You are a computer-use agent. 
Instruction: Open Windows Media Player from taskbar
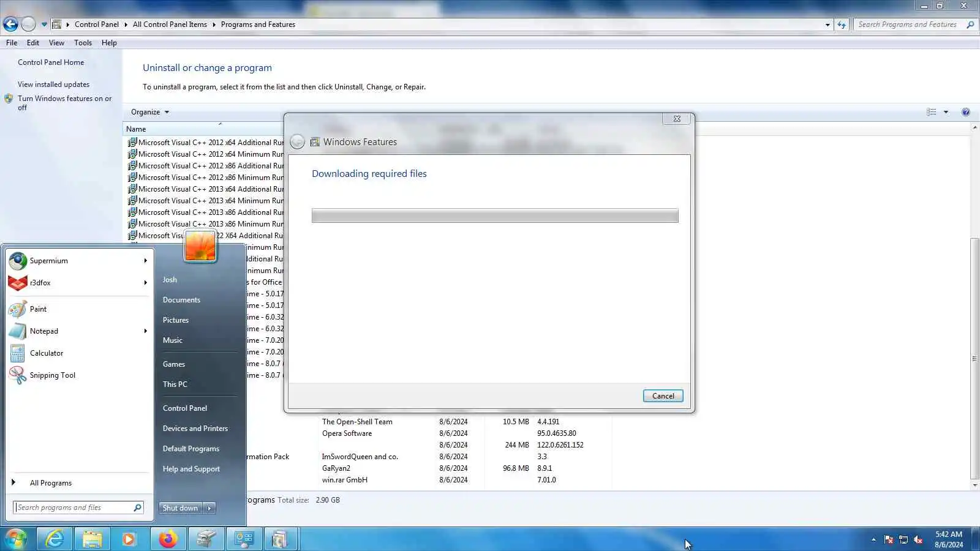[x=129, y=539]
